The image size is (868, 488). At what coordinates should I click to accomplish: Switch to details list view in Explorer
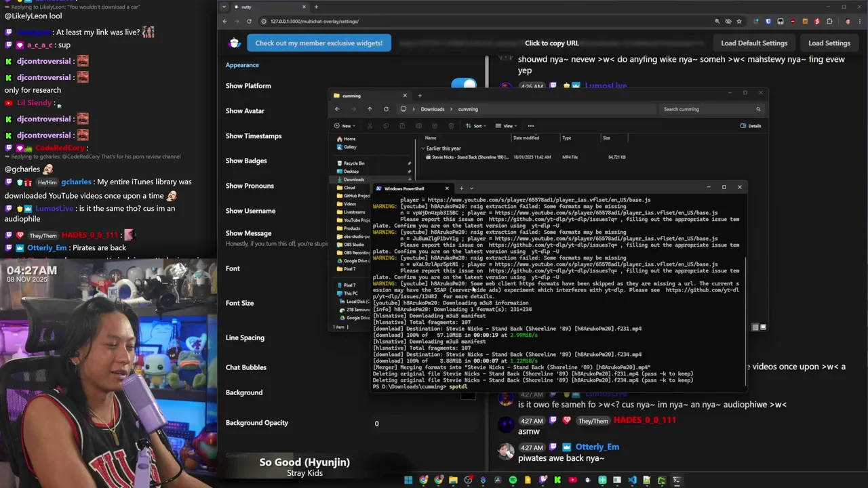click(755, 327)
